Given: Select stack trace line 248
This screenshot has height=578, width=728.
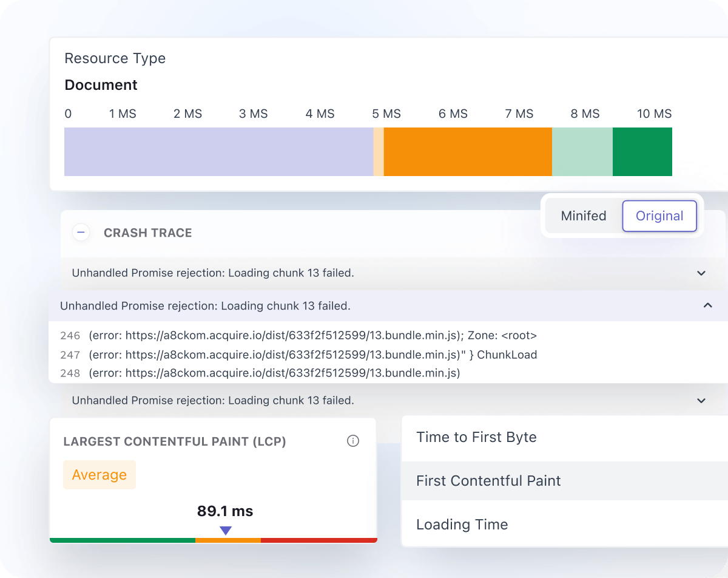Looking at the screenshot, I should tap(260, 373).
